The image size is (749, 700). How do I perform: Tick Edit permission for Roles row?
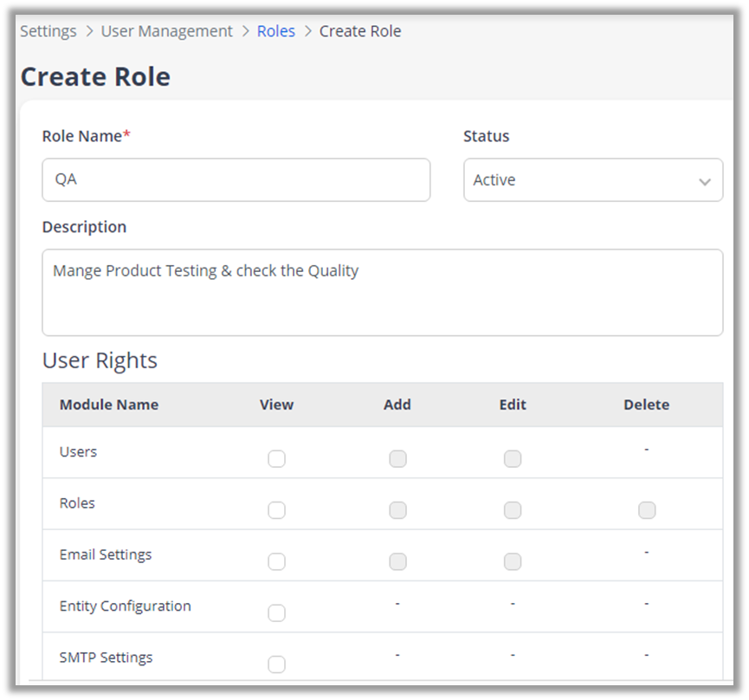[513, 510]
